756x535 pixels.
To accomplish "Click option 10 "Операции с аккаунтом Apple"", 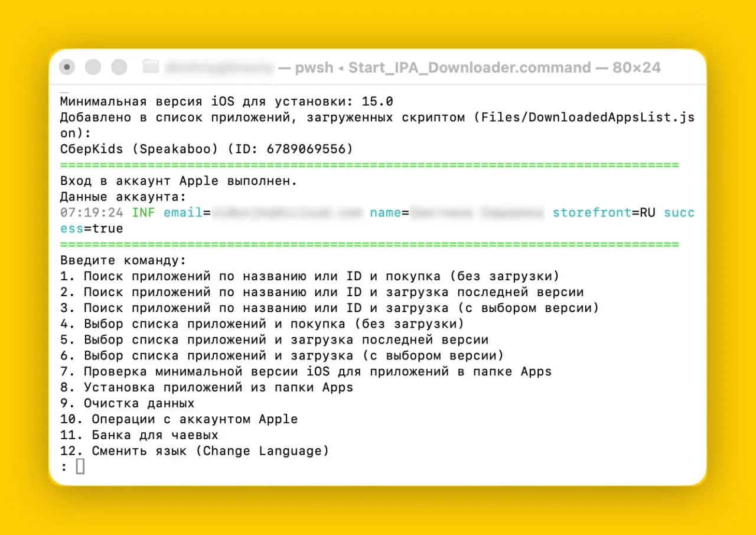I will pos(179,420).
